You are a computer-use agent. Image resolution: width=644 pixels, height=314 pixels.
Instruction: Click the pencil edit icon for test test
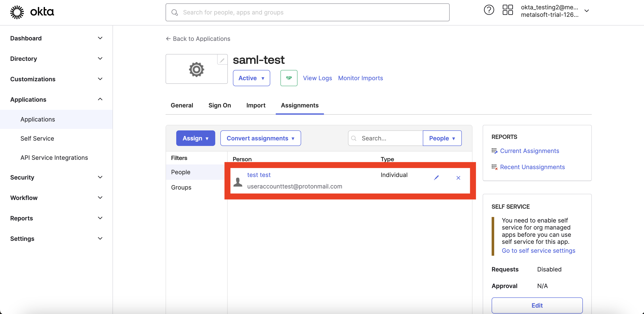point(436,177)
